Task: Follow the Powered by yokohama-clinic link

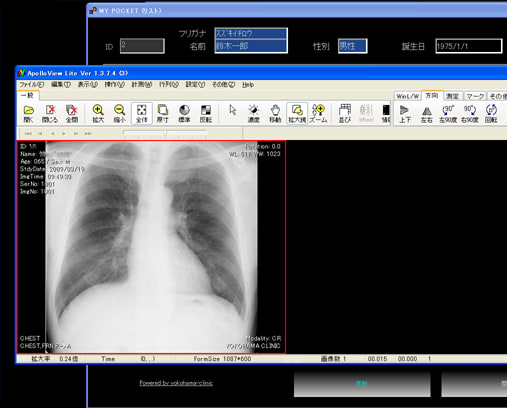Action: pyautogui.click(x=176, y=383)
